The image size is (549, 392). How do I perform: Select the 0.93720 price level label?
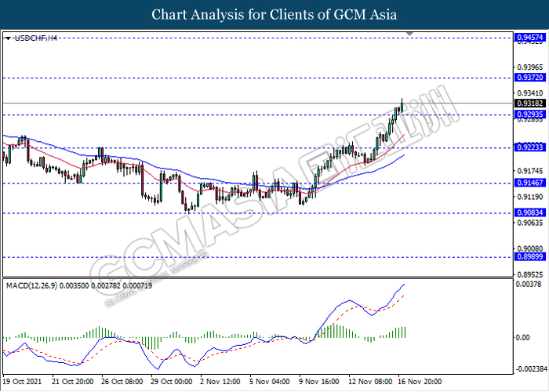(x=529, y=78)
